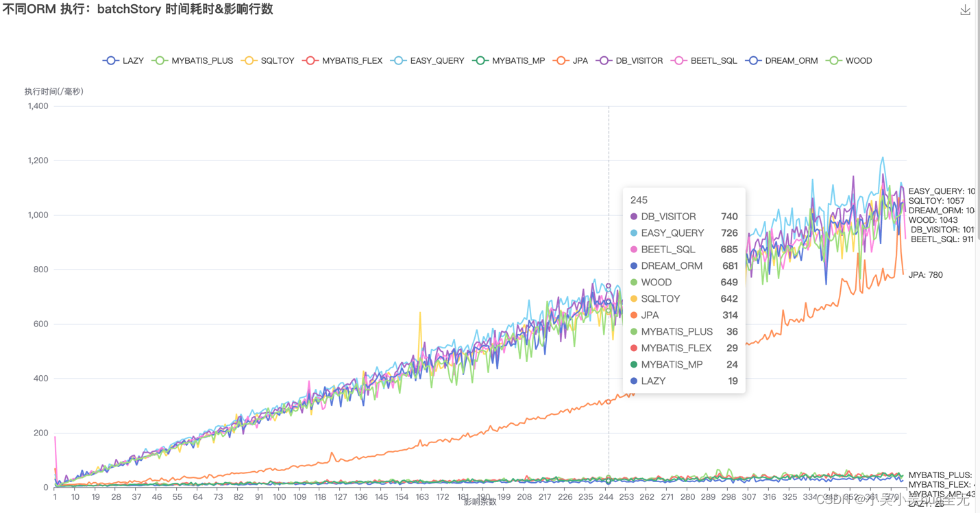Select SQLTOY 642 tooltip row
980x513 pixels.
pos(684,299)
